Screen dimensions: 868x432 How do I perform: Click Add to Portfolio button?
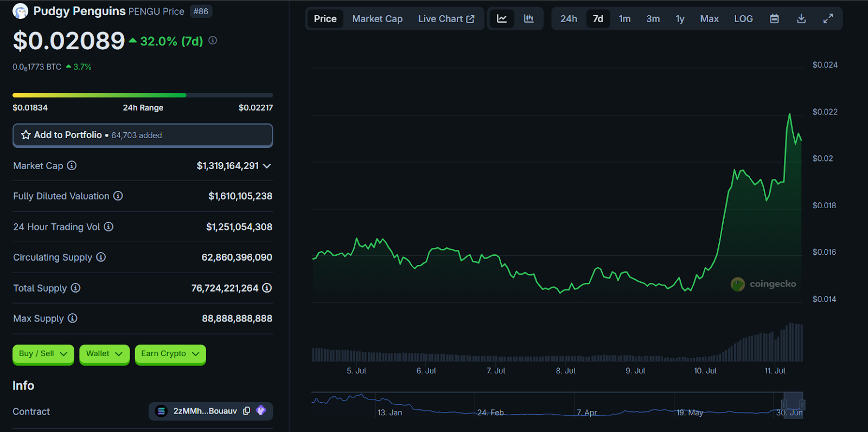(x=143, y=135)
